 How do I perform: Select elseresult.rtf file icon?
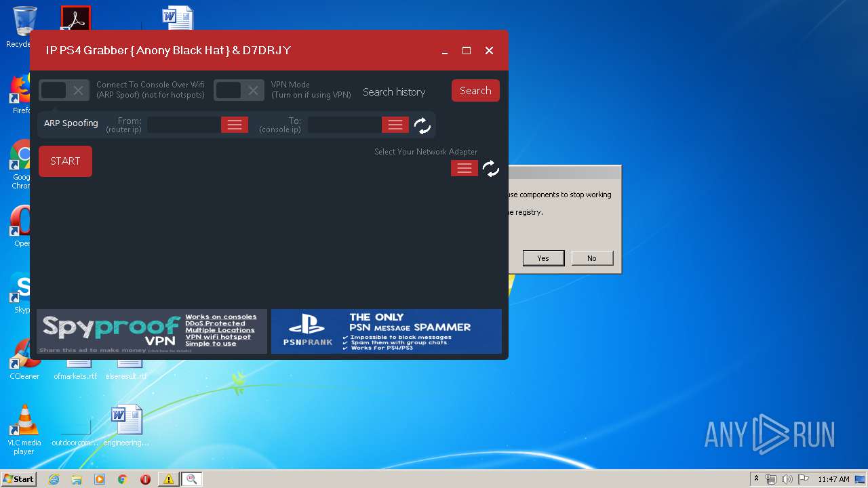point(126,371)
